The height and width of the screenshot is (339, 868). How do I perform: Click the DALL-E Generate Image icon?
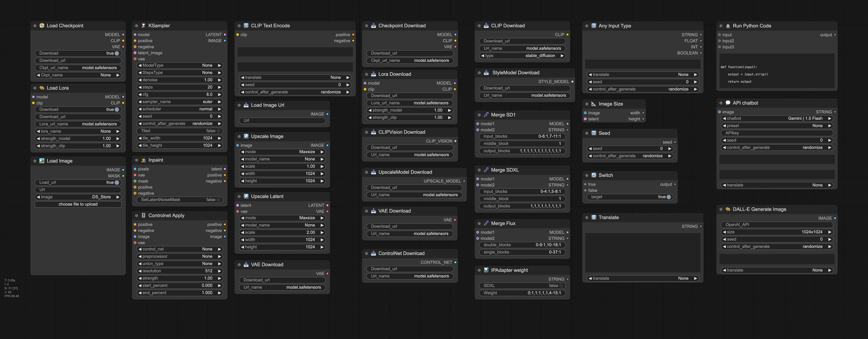tap(728, 209)
